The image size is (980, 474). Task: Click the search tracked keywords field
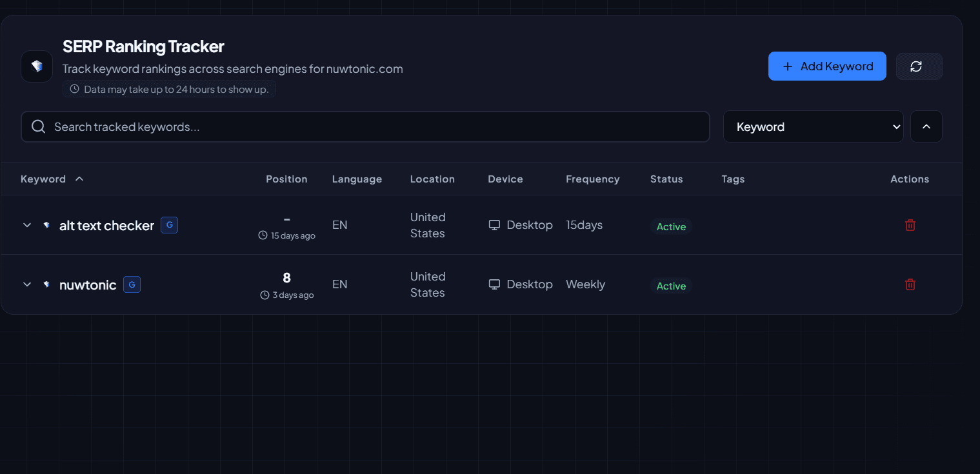click(x=258, y=126)
